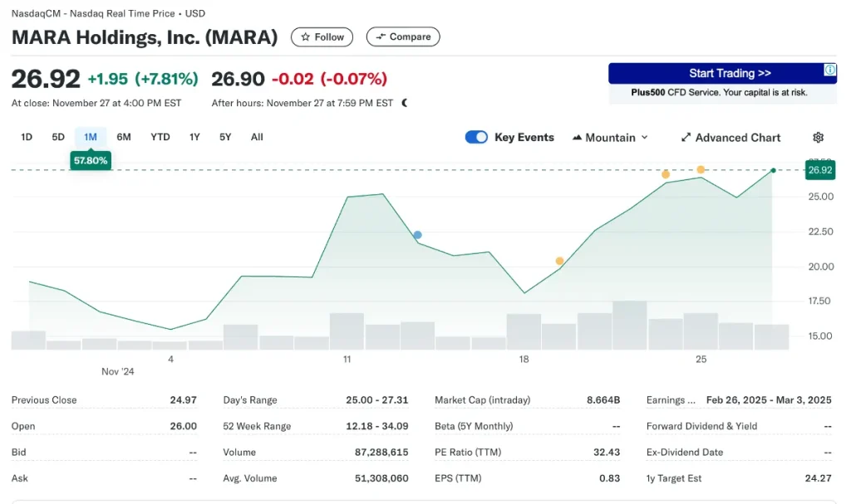Click the 57.80% change badge
Viewport: 851px width, 504px height.
click(x=91, y=160)
